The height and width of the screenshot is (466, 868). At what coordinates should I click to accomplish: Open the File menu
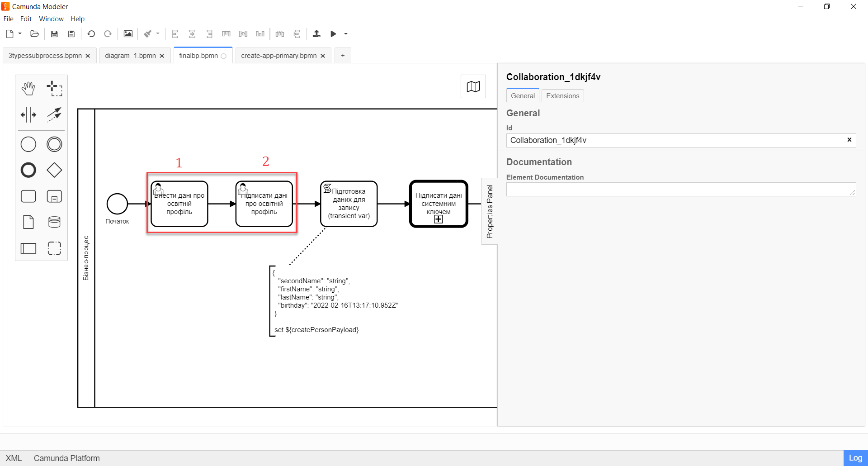tap(9, 19)
